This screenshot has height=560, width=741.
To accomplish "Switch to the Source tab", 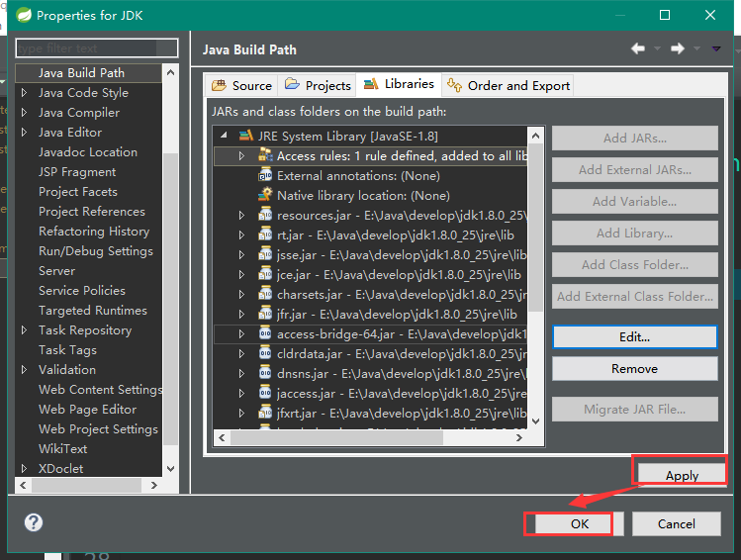I will click(241, 85).
